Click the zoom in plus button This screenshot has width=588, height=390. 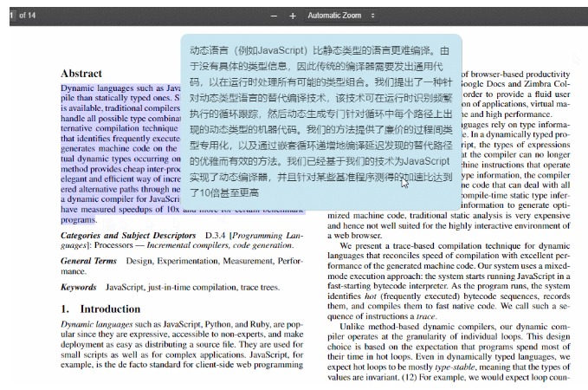coord(293,16)
